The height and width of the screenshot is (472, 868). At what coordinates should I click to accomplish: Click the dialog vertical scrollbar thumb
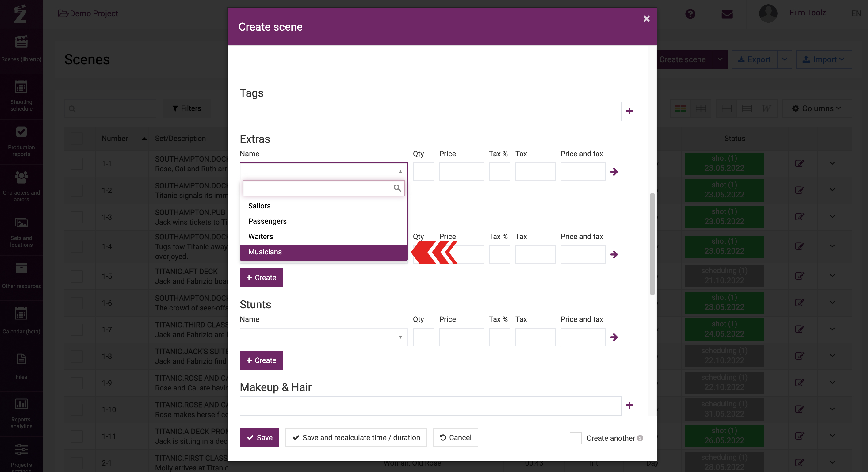[x=652, y=244]
